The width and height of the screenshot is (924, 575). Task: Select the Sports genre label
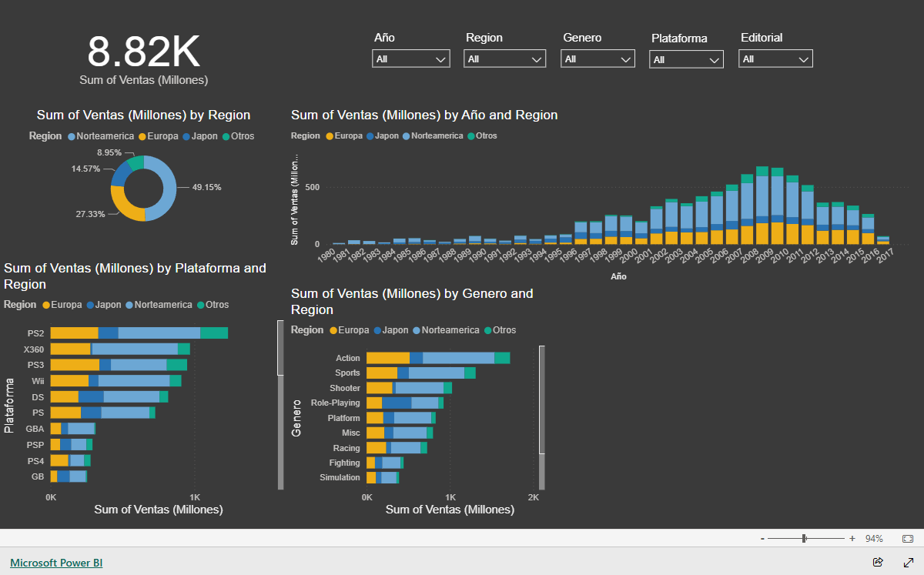pos(347,373)
